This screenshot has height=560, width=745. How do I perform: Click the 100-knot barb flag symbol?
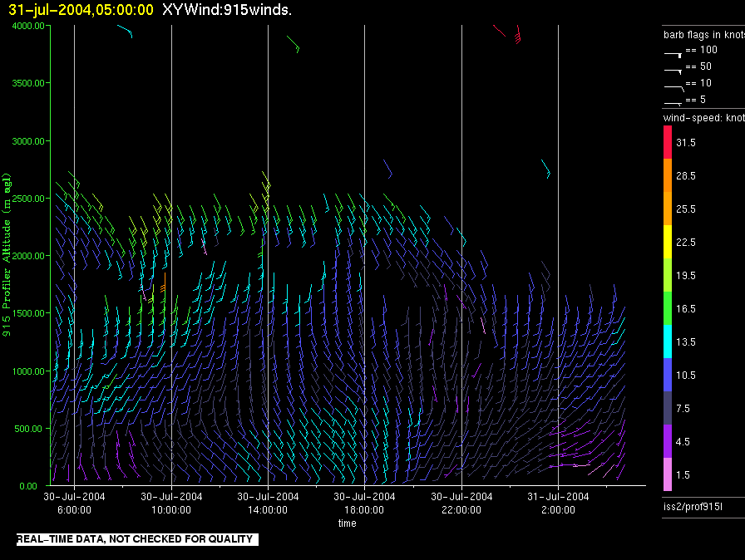click(x=673, y=55)
